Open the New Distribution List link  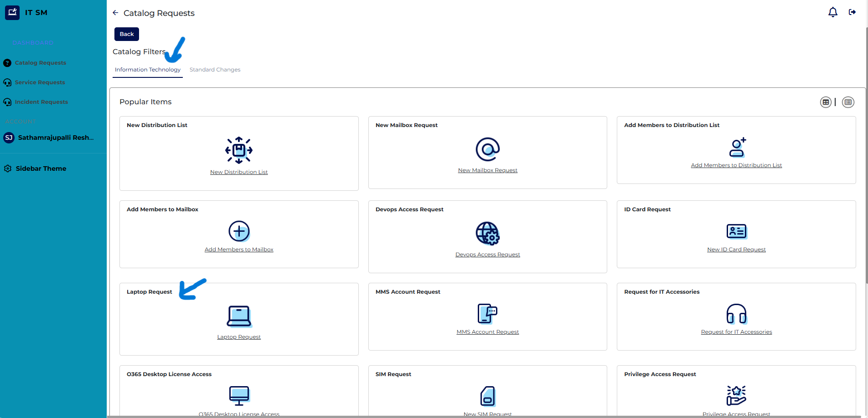(239, 172)
